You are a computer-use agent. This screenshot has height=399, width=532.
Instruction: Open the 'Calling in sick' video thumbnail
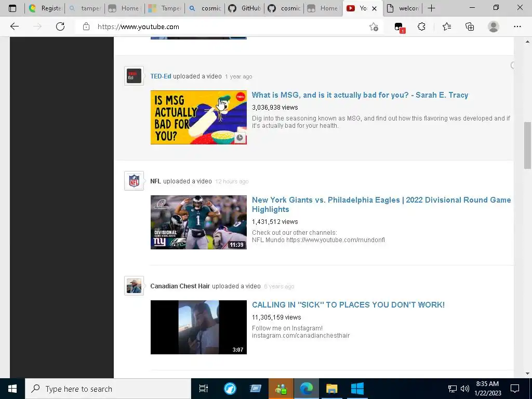coord(198,327)
